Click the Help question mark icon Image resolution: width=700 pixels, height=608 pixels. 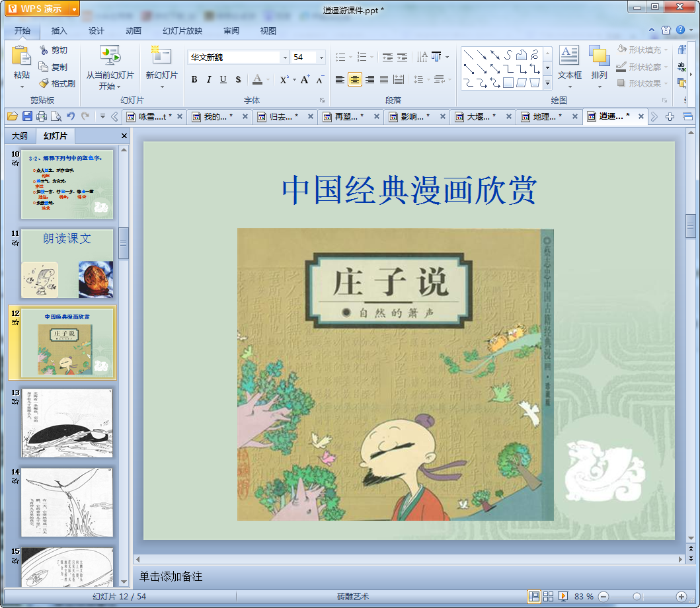point(680,30)
